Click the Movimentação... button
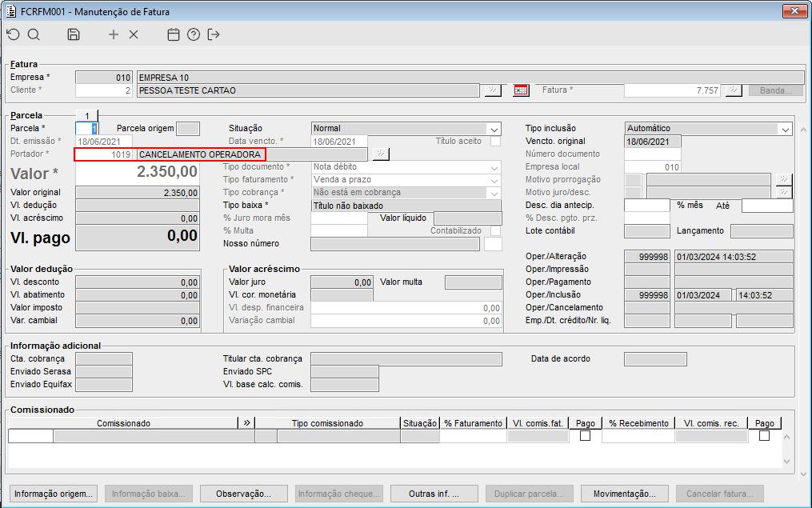The height and width of the screenshot is (508, 812). point(625,494)
